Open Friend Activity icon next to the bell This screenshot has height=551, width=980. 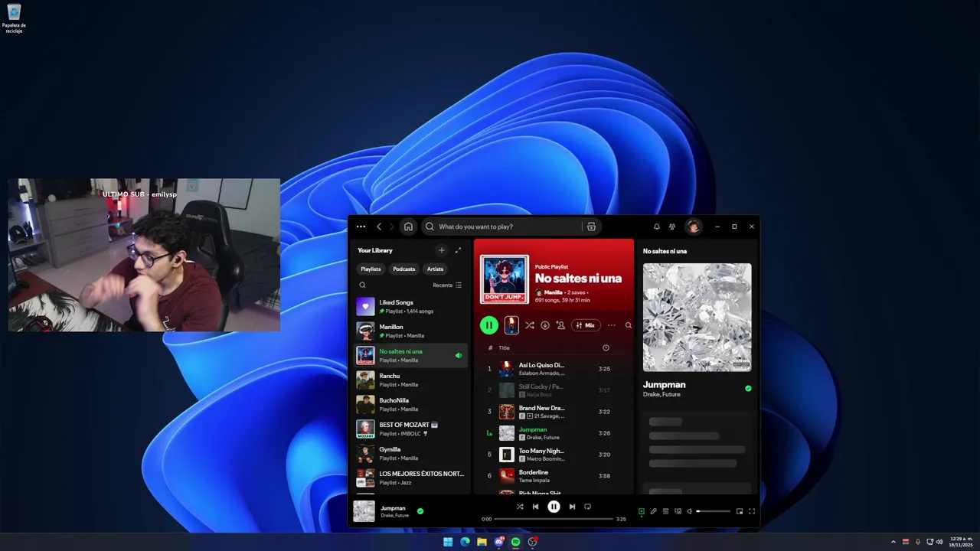672,227
